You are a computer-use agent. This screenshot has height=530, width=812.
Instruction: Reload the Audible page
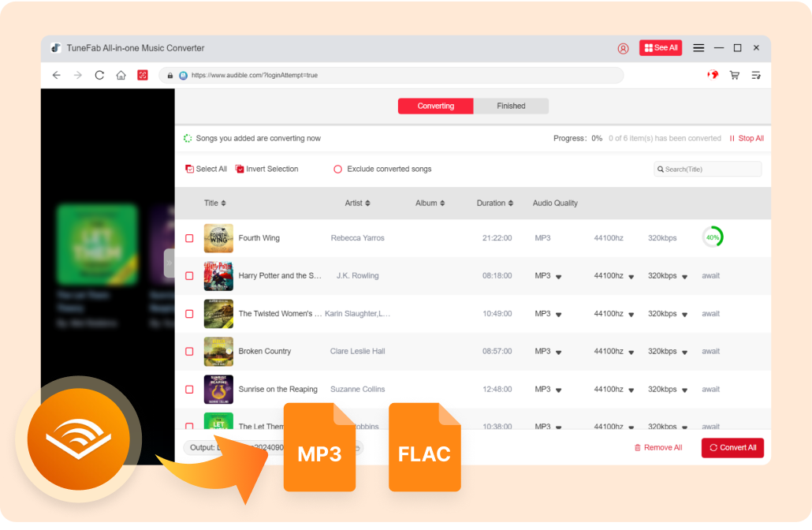tap(99, 75)
